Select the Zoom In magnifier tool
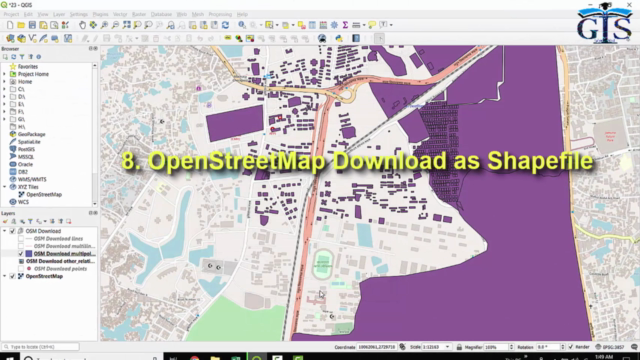 (x=104, y=25)
